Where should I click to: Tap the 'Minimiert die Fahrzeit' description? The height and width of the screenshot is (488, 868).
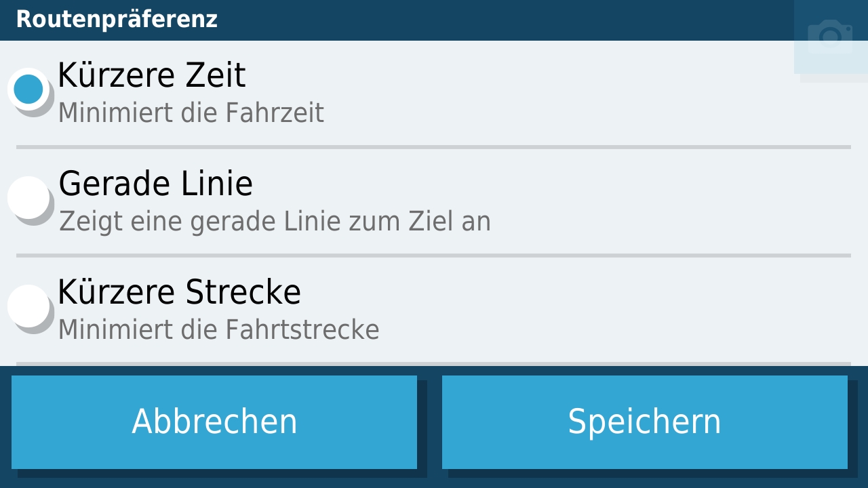pos(191,113)
